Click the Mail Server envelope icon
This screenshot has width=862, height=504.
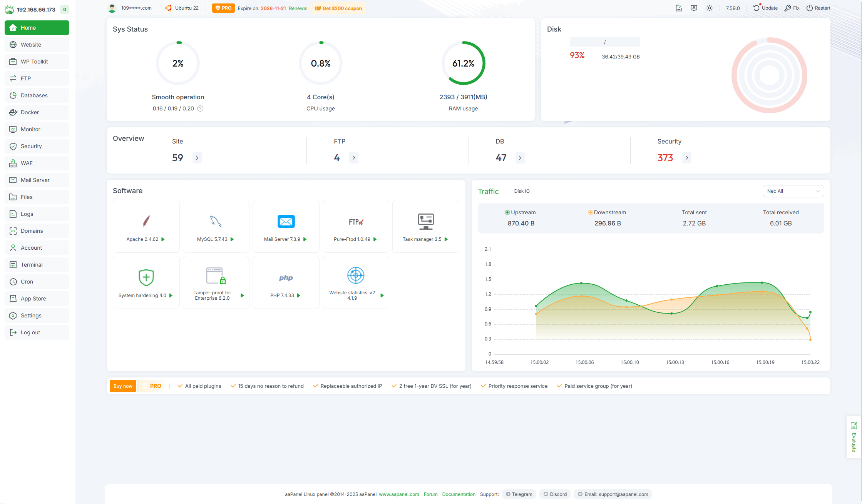[286, 221]
